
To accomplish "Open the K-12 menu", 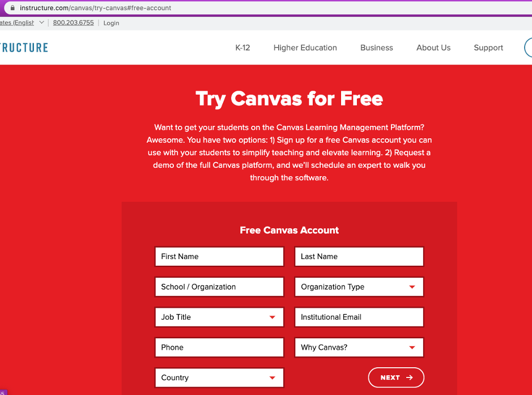I will tap(242, 48).
